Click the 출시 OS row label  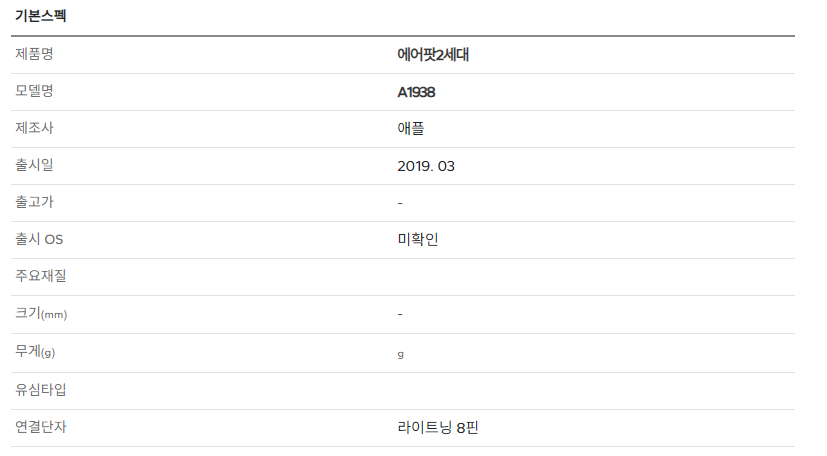(x=39, y=239)
